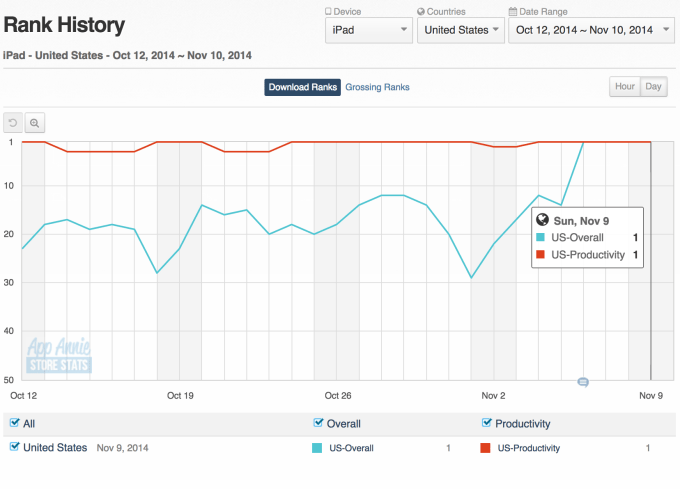Click the device icon beside Device label

click(329, 12)
